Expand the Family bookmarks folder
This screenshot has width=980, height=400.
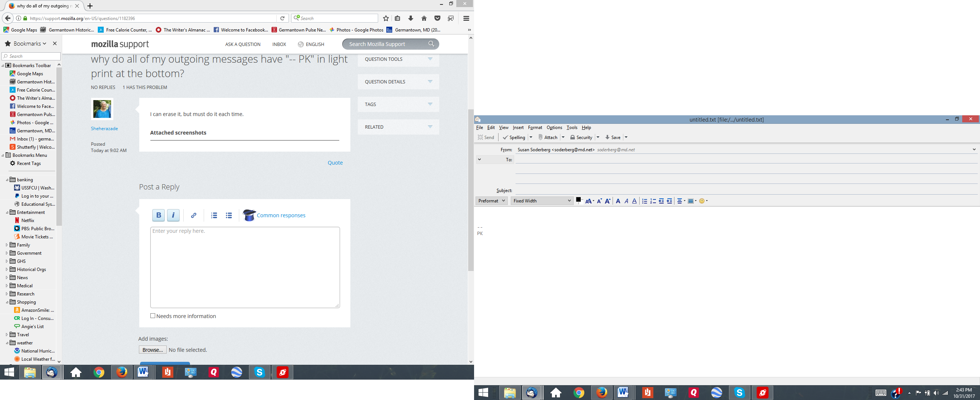point(7,245)
